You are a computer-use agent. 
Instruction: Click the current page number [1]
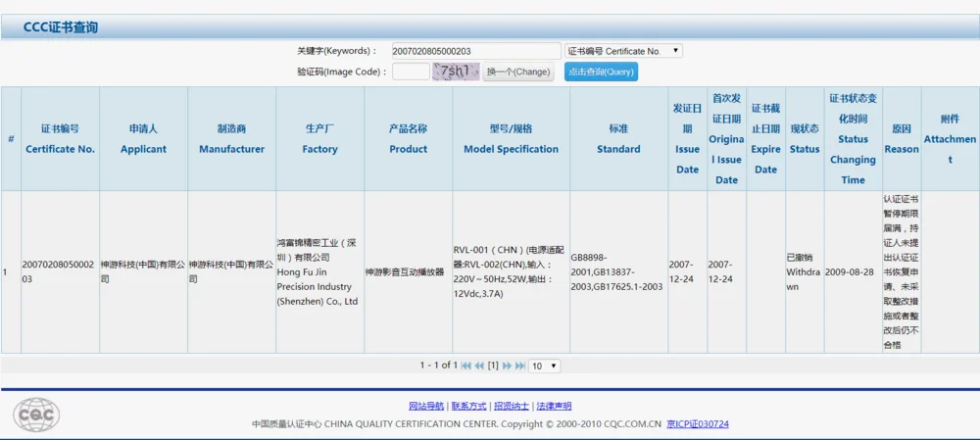click(493, 366)
